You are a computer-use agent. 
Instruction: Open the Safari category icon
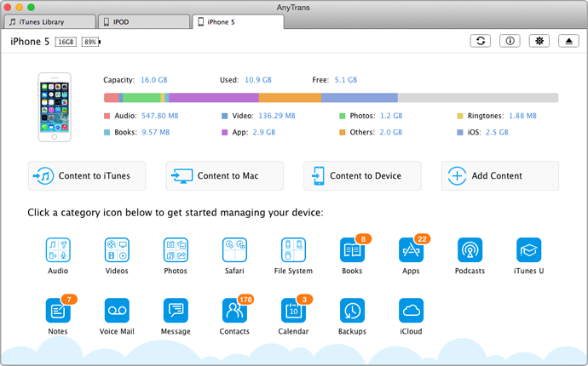[x=234, y=250]
